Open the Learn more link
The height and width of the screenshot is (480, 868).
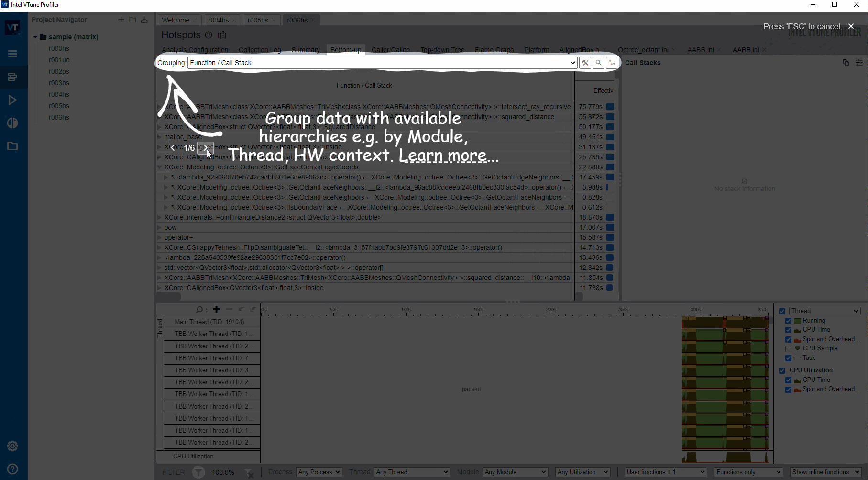449,156
